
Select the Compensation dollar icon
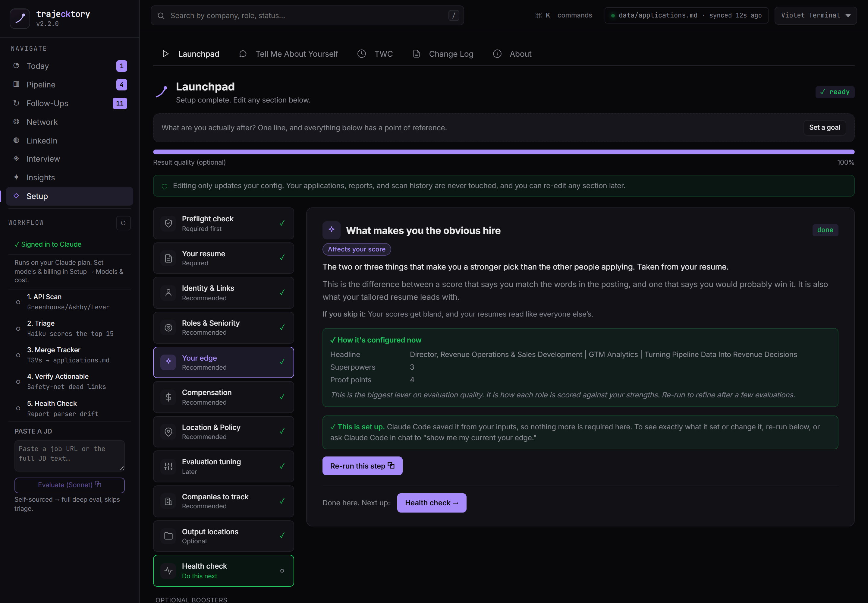(x=168, y=397)
